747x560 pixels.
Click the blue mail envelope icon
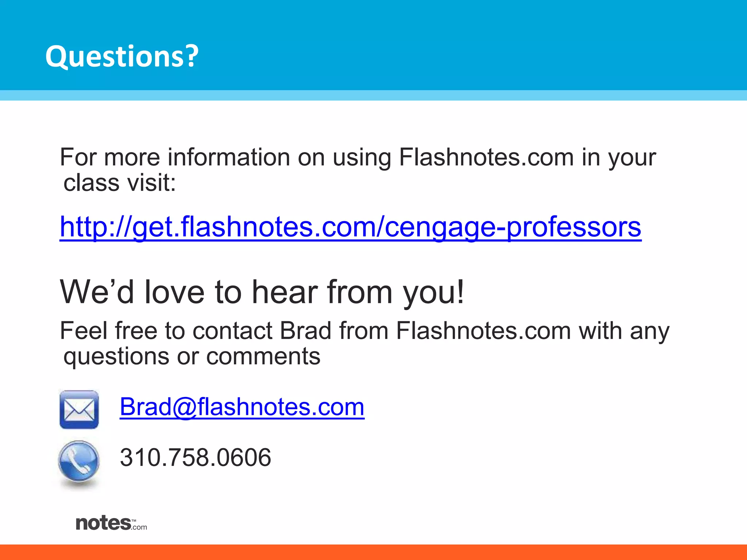point(79,409)
